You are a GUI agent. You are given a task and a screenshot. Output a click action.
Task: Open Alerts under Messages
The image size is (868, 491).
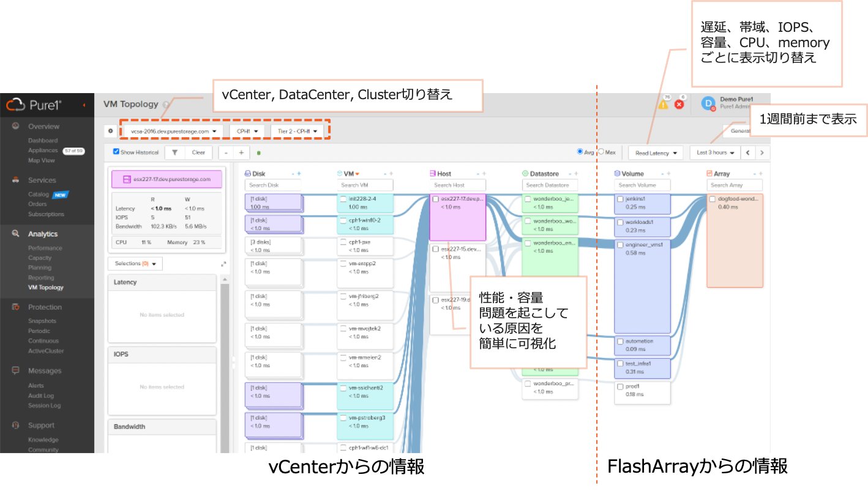coord(36,386)
